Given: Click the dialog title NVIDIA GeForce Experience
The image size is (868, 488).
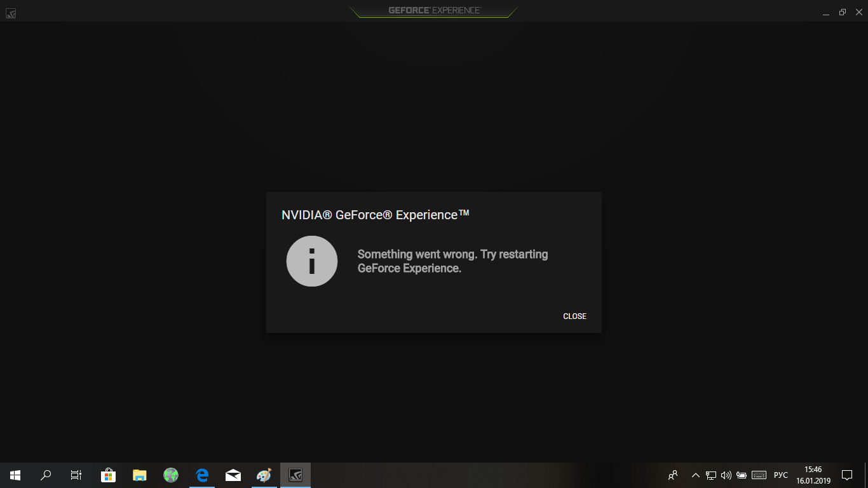Looking at the screenshot, I should click(x=376, y=215).
